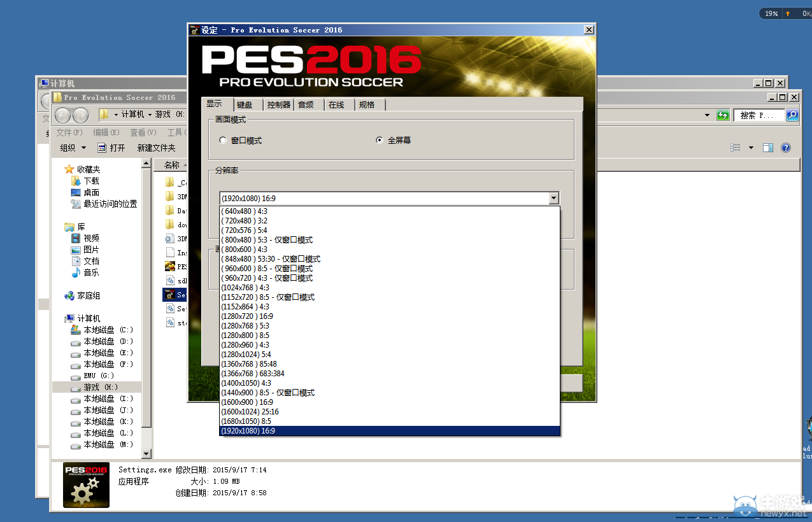812x522 pixels.
Task: Click the network speed widget at screen top-right
Action: tap(786, 13)
